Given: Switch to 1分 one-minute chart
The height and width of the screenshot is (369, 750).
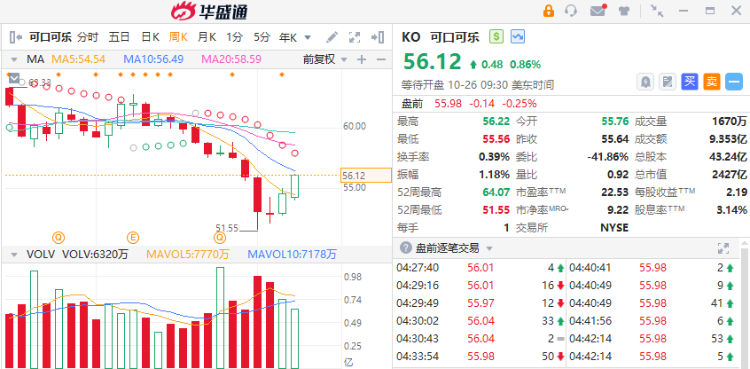Looking at the screenshot, I should pyautogui.click(x=235, y=37).
